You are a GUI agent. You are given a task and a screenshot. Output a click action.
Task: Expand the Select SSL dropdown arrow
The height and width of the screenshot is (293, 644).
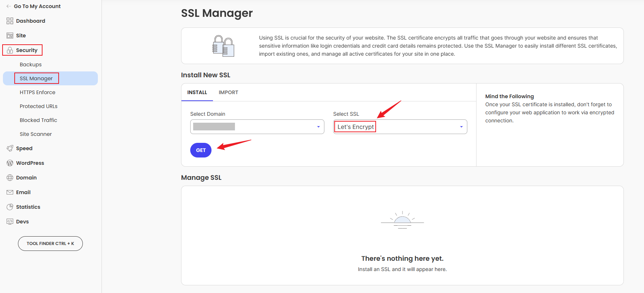click(x=461, y=127)
